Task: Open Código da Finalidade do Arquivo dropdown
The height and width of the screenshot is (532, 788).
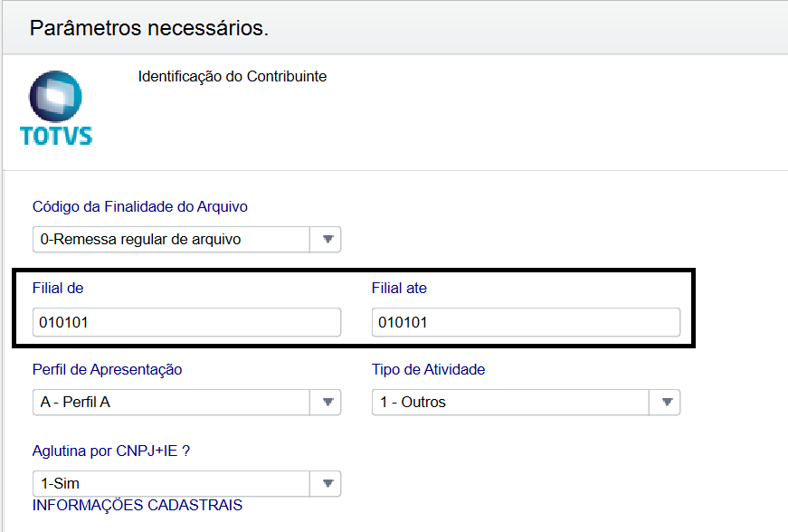Action: (186, 240)
